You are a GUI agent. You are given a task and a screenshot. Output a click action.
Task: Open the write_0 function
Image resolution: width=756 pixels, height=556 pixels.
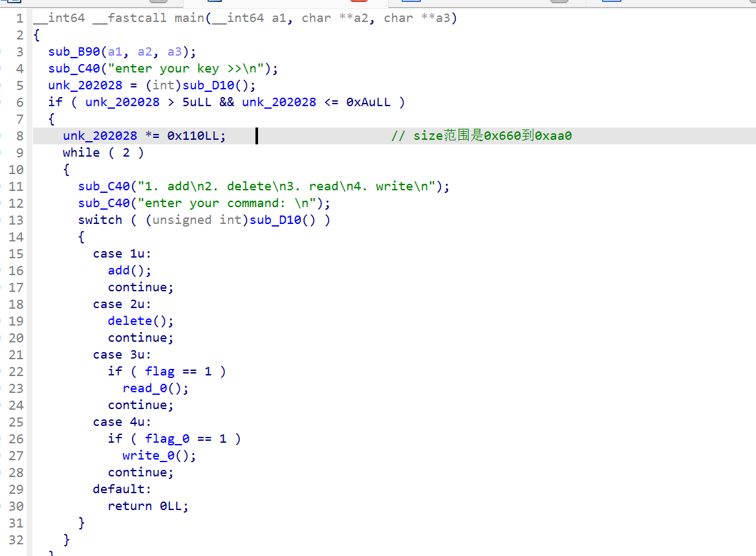tap(147, 455)
